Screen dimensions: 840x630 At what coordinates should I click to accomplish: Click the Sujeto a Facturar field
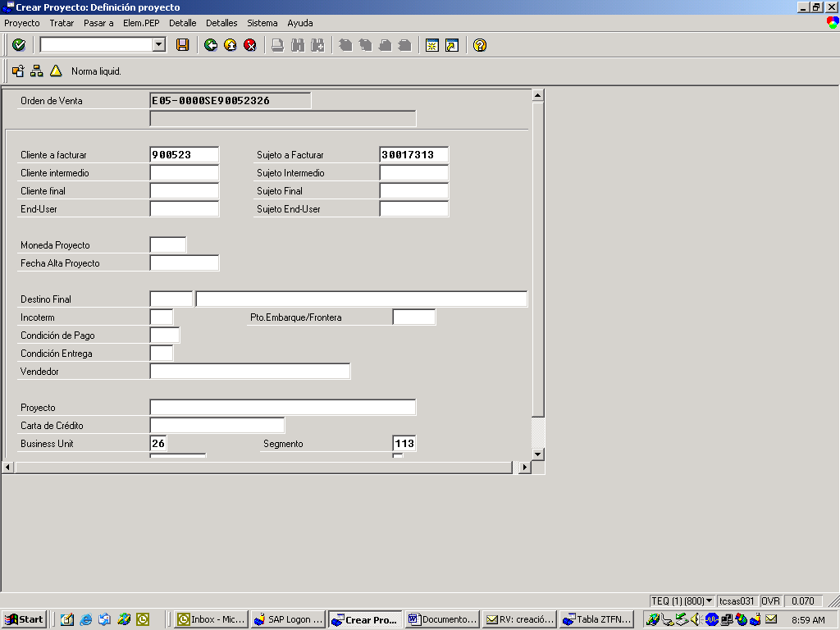pos(414,155)
